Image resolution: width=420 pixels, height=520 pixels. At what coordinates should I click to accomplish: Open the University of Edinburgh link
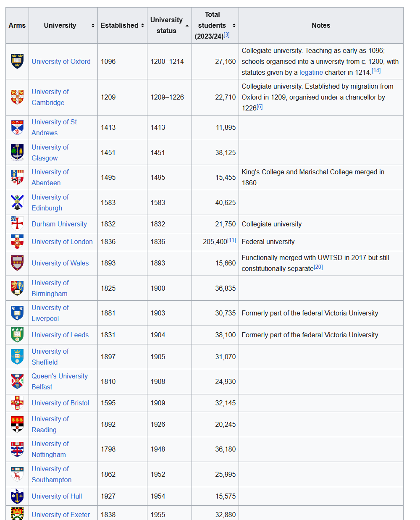(x=50, y=202)
